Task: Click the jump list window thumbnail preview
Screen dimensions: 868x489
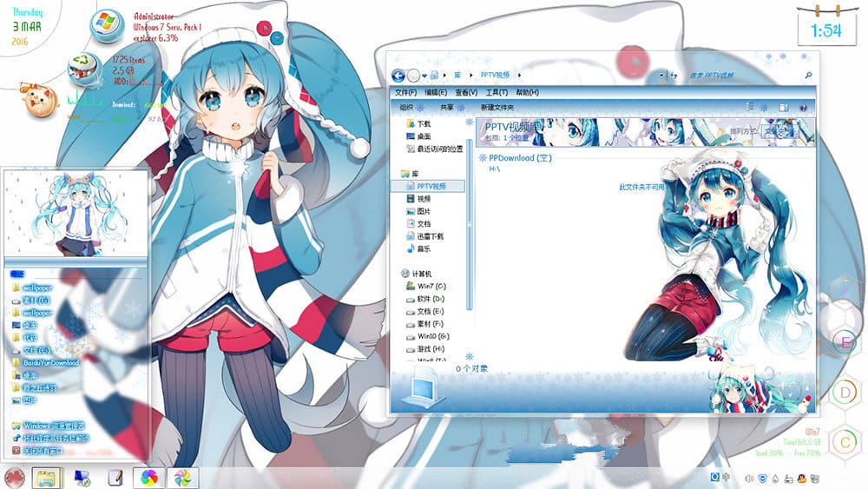Action: [x=76, y=214]
